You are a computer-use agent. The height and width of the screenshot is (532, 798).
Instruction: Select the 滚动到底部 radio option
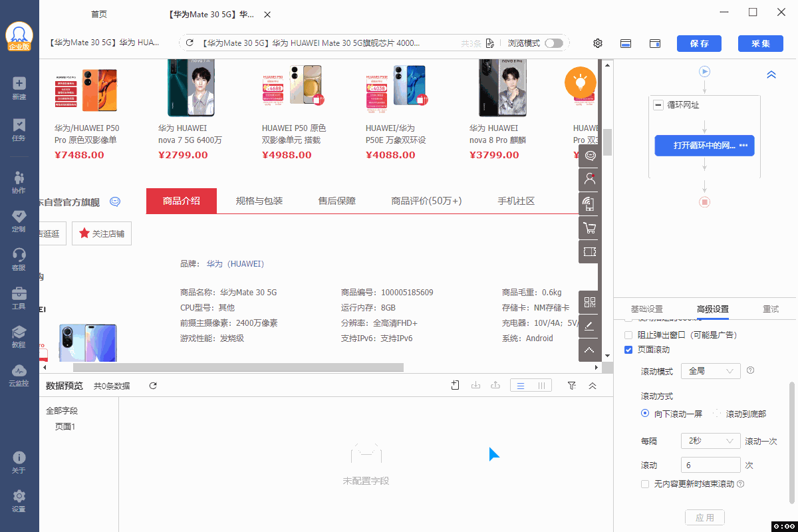point(717,414)
